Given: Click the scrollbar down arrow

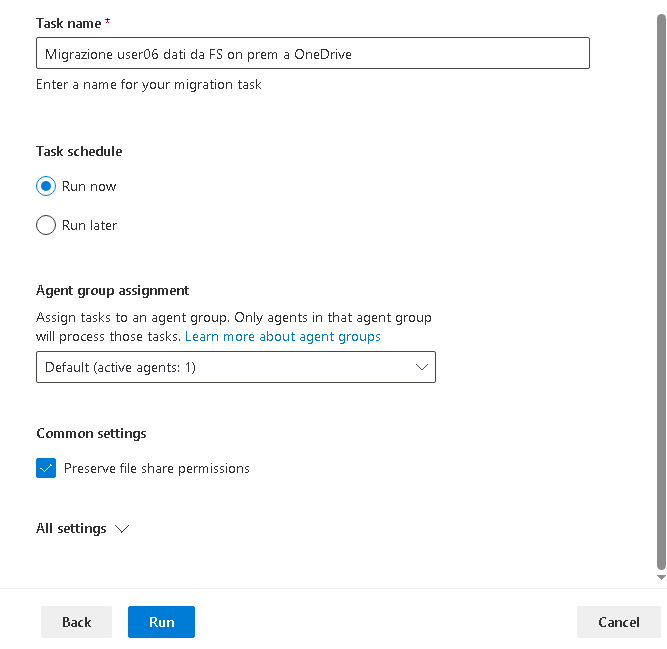Looking at the screenshot, I should (661, 577).
